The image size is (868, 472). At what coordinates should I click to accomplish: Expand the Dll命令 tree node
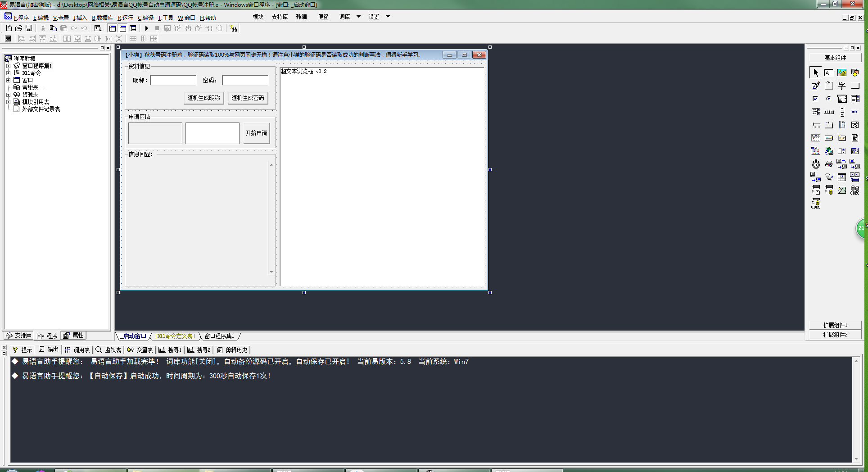[x=8, y=73]
